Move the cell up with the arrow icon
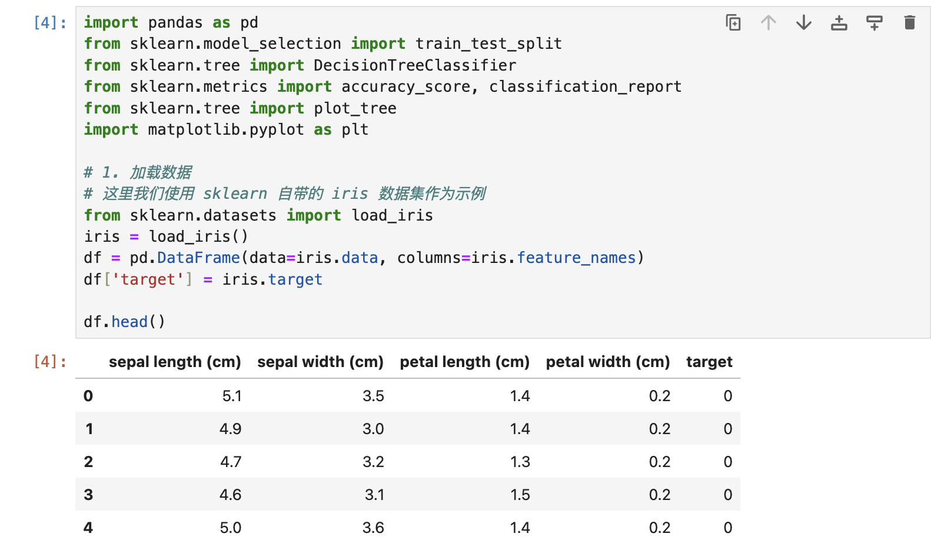Screen dimensions: 931x560 point(768,23)
